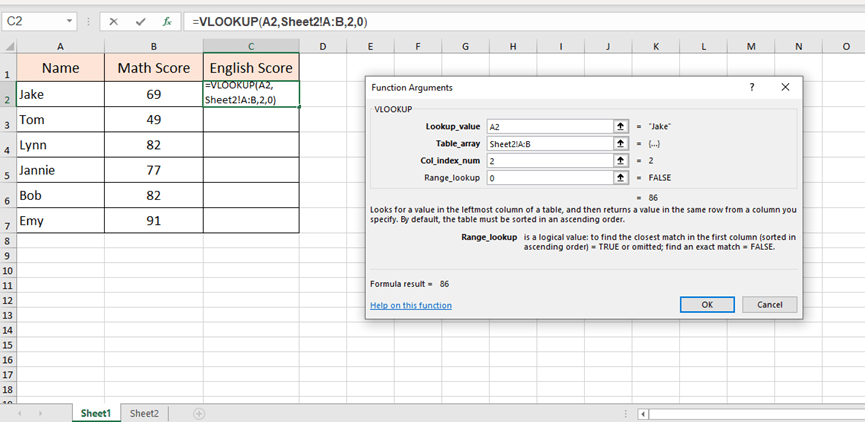The height and width of the screenshot is (422, 865).
Task: Click the English Score header cell
Action: pyautogui.click(x=252, y=68)
